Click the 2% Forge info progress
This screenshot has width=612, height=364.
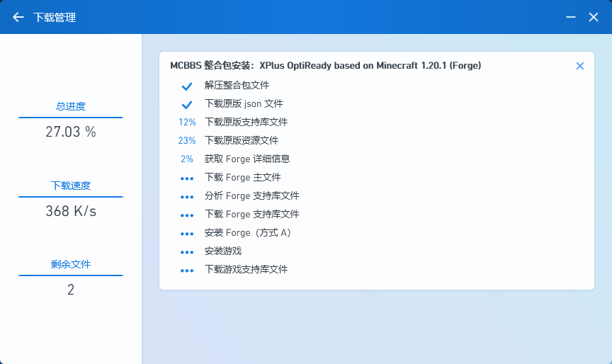187,159
